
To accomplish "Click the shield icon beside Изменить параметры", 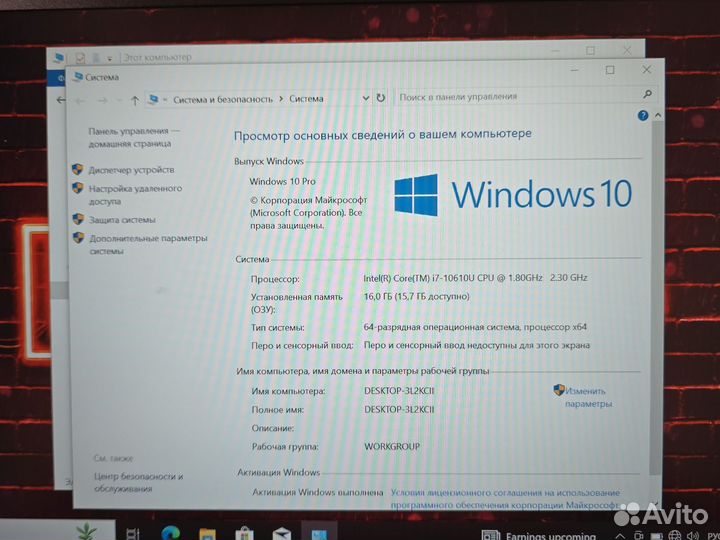I will point(559,390).
